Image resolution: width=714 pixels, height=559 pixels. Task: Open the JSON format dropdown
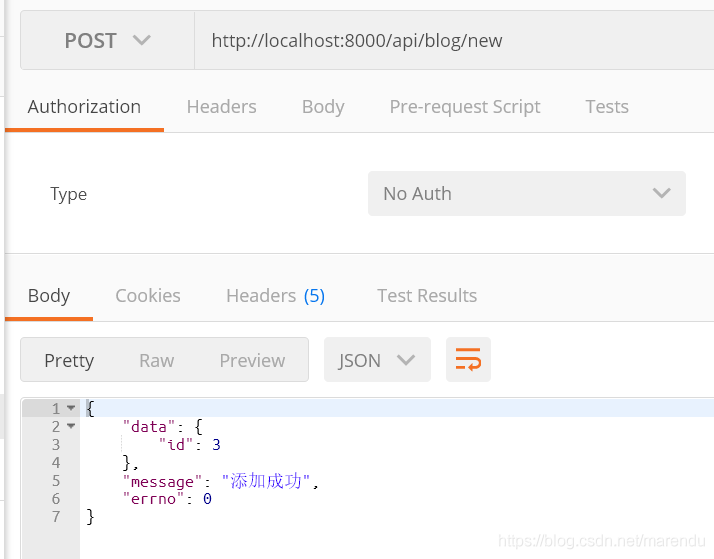click(377, 360)
